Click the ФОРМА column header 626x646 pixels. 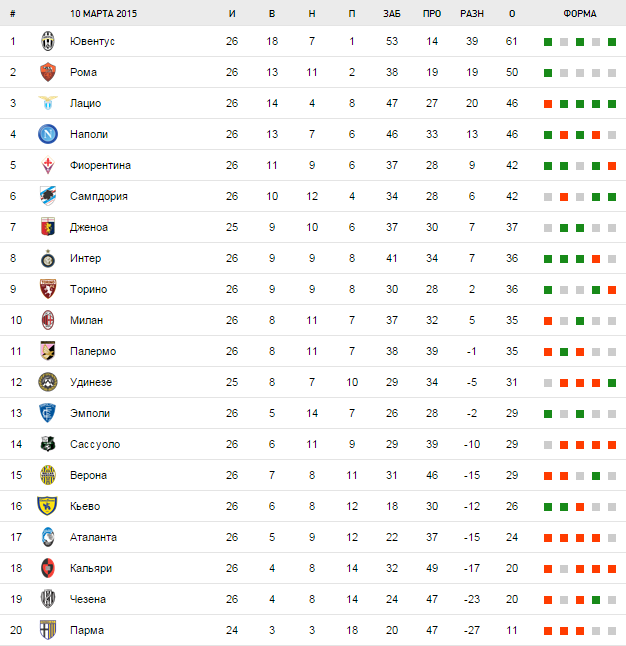(580, 14)
